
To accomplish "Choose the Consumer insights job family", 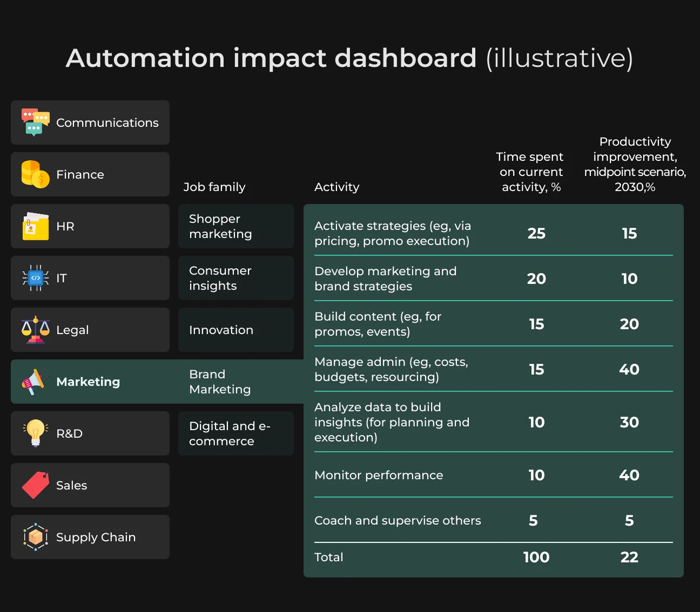I will (x=236, y=278).
